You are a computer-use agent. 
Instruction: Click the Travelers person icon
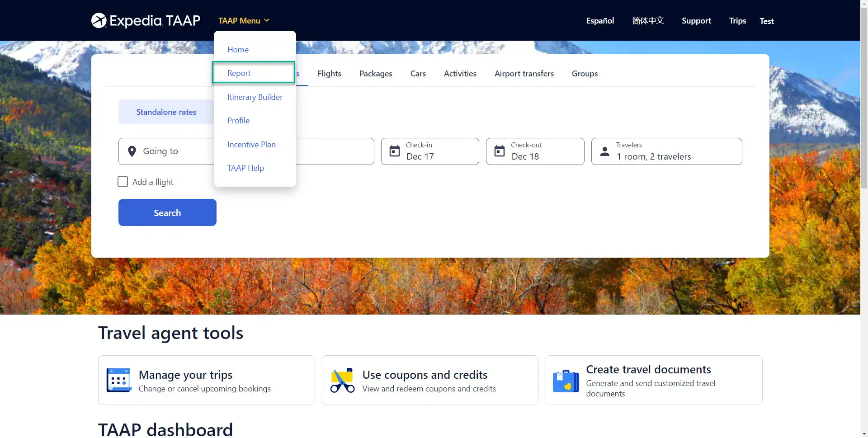click(x=605, y=151)
